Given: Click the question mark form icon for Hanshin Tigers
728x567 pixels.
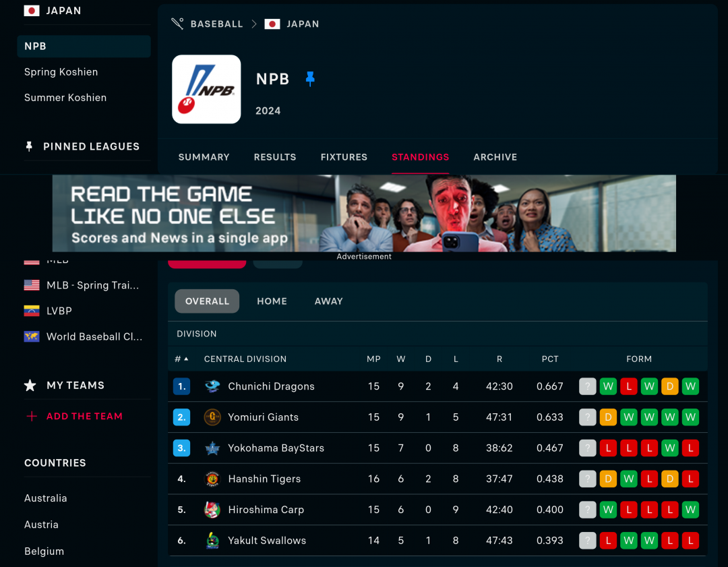Looking at the screenshot, I should coord(587,479).
